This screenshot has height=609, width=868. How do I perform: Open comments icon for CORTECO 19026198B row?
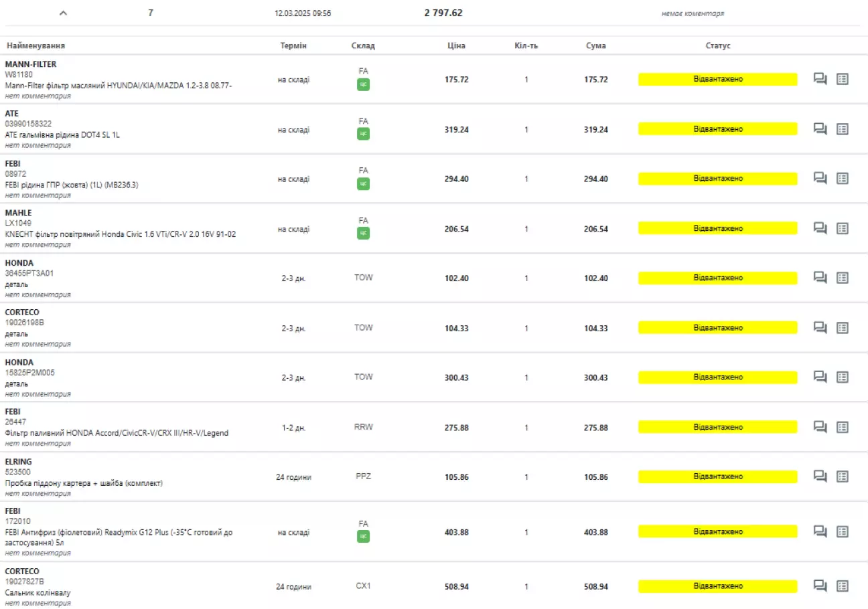[820, 328]
